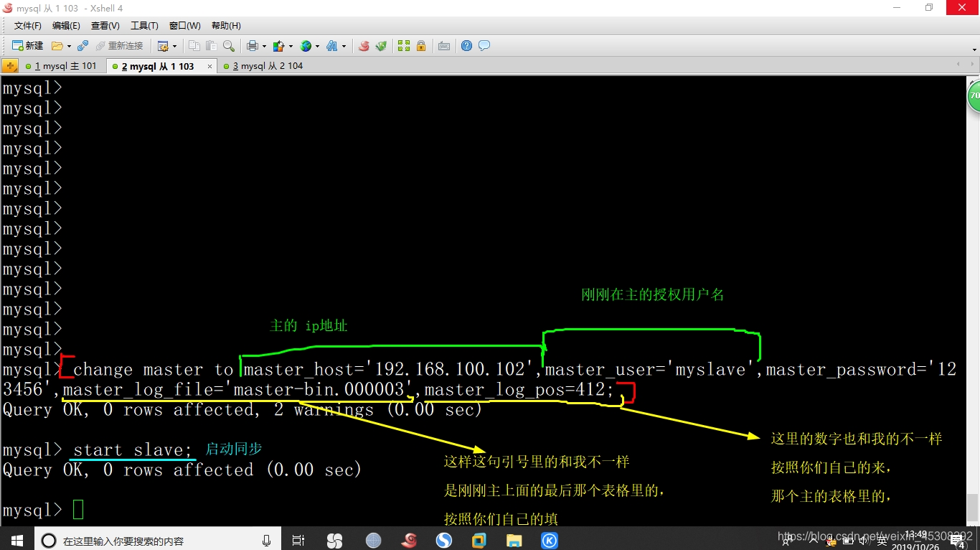
Task: Open the 窗口(W) menu
Action: click(x=185, y=26)
